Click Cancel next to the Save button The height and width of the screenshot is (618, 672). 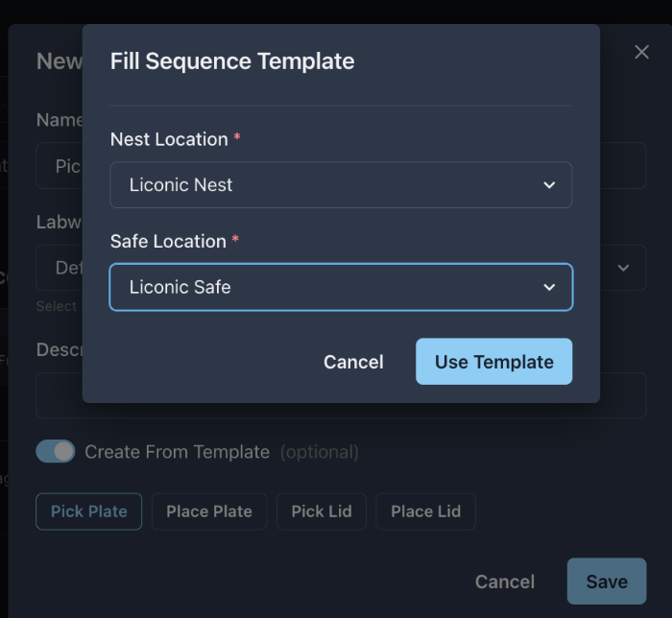[x=505, y=582]
